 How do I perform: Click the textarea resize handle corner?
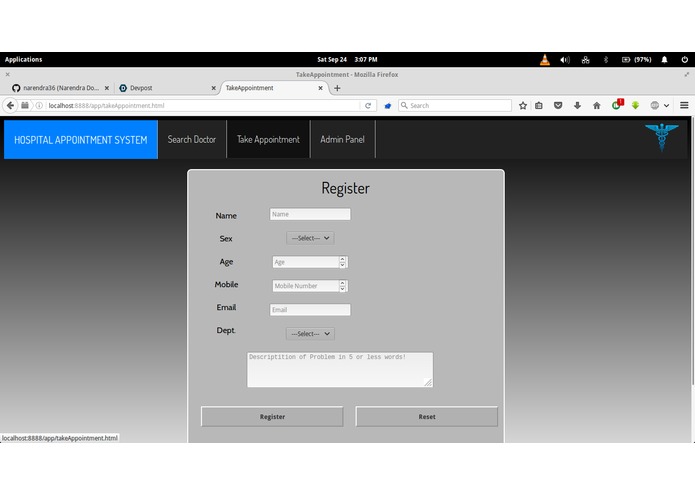(428, 382)
